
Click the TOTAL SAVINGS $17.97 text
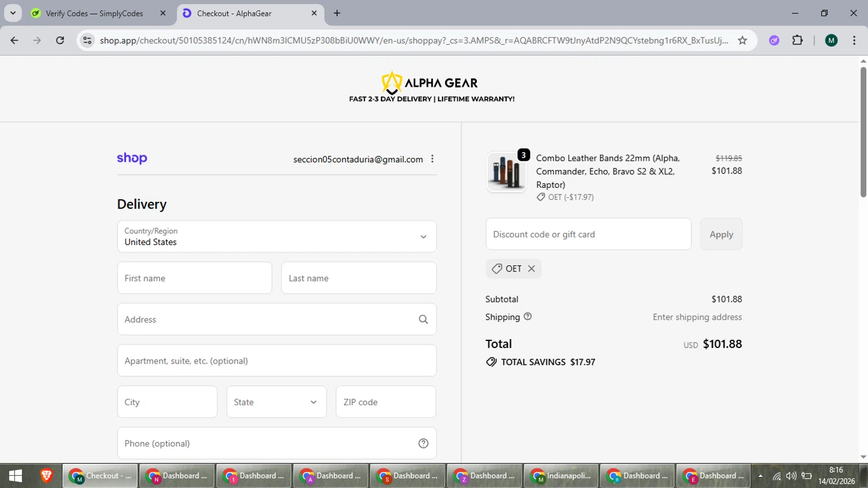(x=548, y=362)
